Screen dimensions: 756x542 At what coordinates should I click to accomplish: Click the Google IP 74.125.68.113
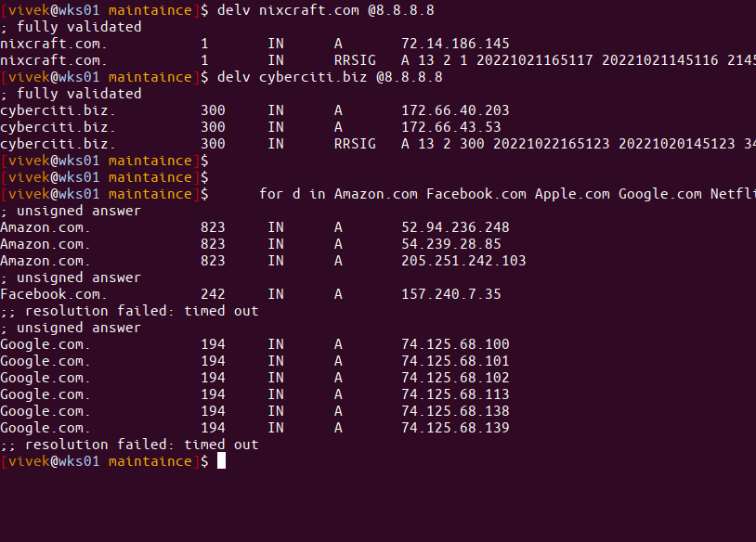455,394
